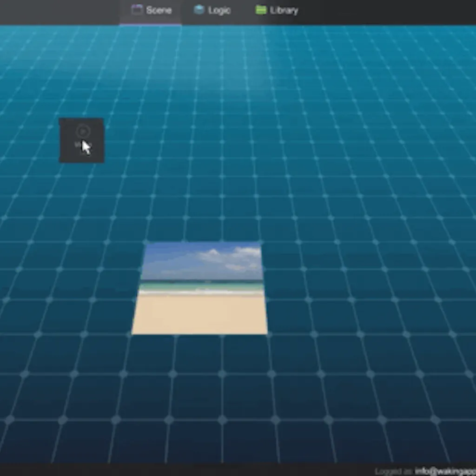Click the white clouds on the beach image

pyautogui.click(x=232, y=258)
